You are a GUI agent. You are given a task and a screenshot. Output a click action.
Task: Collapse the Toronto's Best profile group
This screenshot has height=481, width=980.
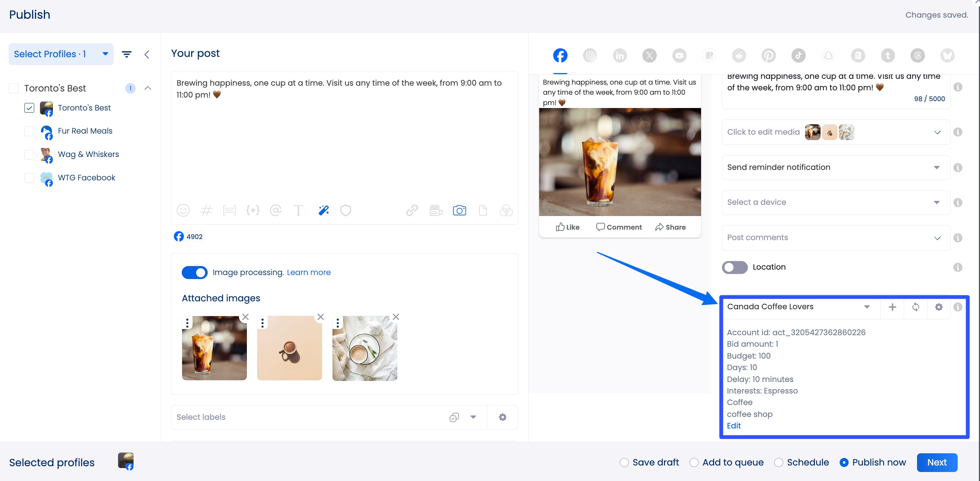148,88
